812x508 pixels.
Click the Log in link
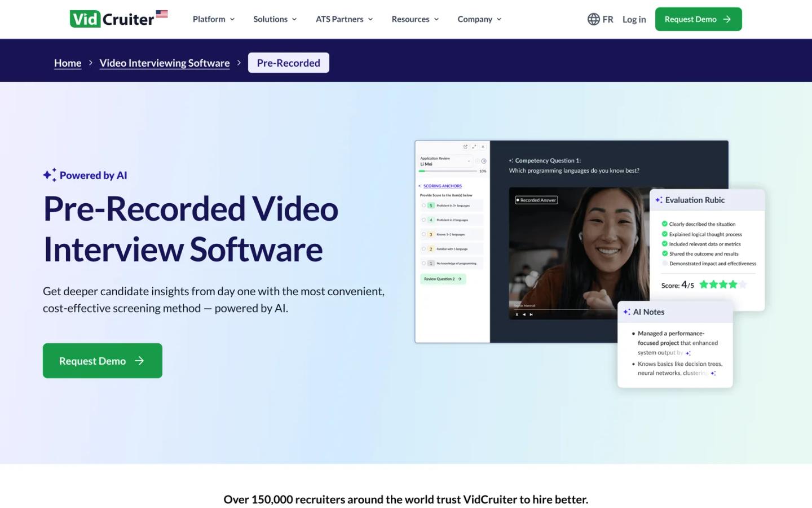click(634, 19)
